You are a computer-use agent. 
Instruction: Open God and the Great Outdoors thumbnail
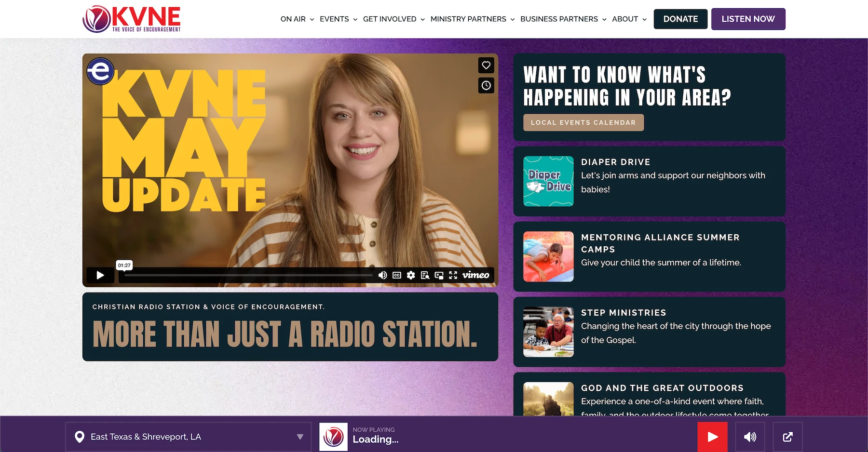point(548,399)
